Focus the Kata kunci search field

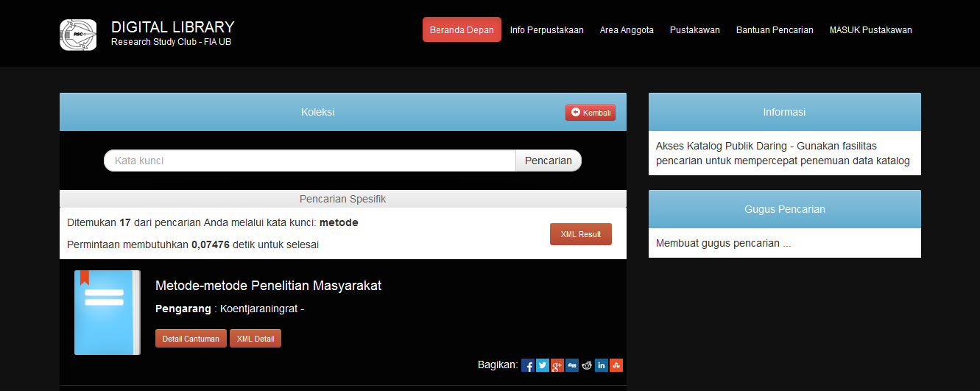point(309,161)
